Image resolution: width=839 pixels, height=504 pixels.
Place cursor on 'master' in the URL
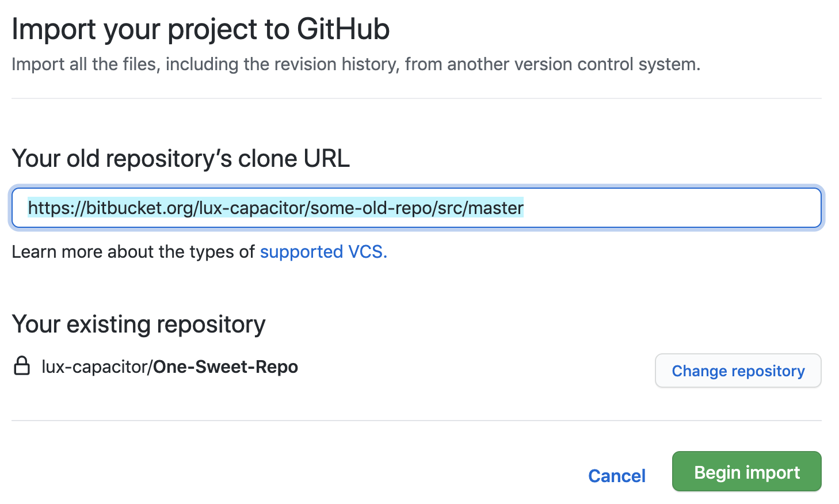pyautogui.click(x=495, y=208)
